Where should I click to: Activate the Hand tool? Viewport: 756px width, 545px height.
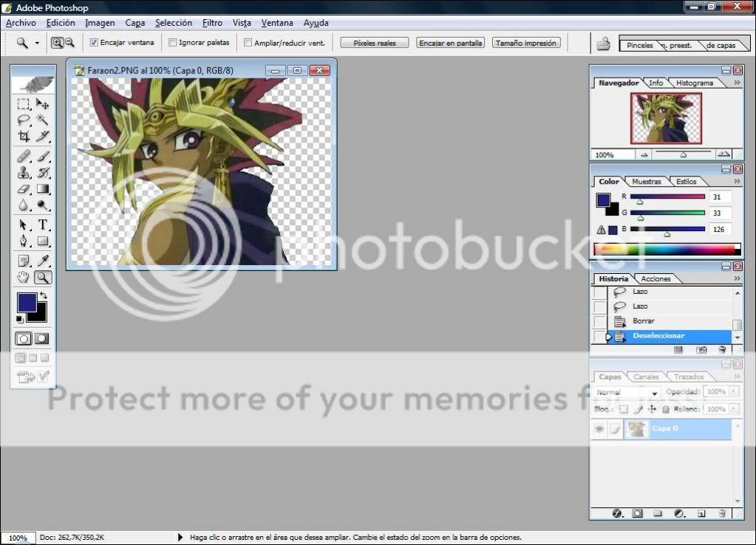pyautogui.click(x=24, y=278)
